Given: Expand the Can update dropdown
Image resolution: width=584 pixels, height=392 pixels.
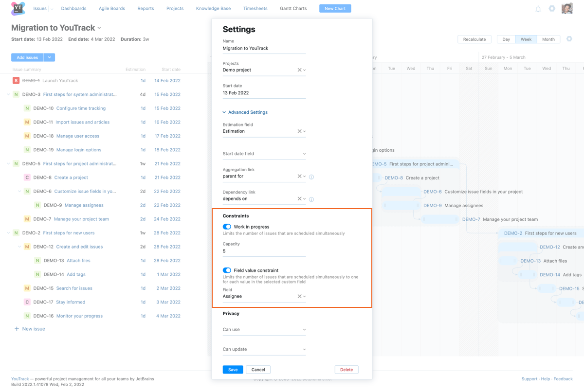Looking at the screenshot, I should 264,349.
